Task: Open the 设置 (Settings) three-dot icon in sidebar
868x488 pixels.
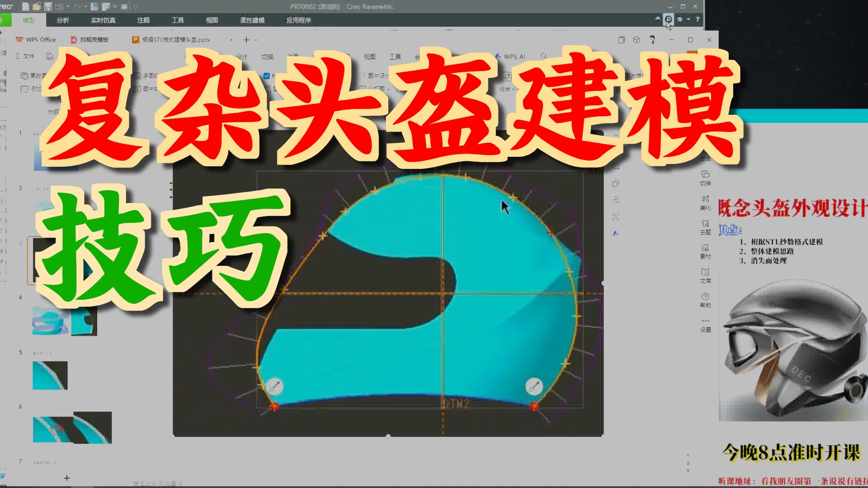Action: [x=706, y=321]
